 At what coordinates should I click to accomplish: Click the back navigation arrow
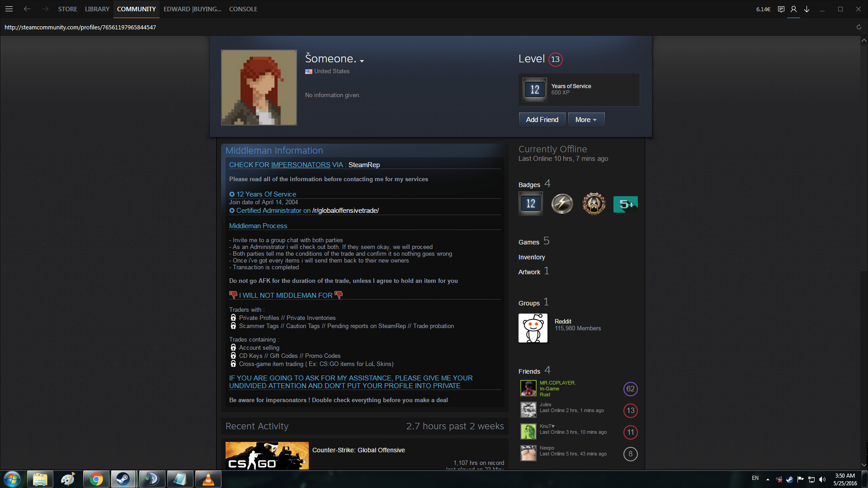pos(27,9)
